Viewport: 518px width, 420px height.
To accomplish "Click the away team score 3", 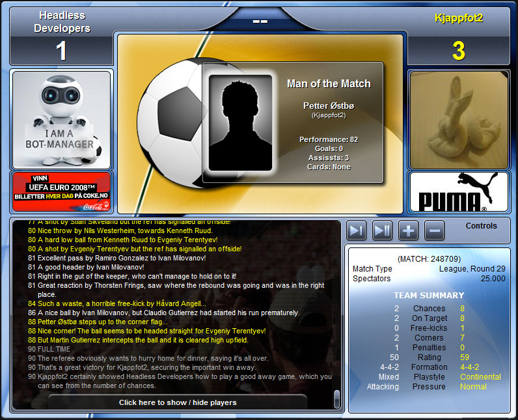I will tap(458, 51).
